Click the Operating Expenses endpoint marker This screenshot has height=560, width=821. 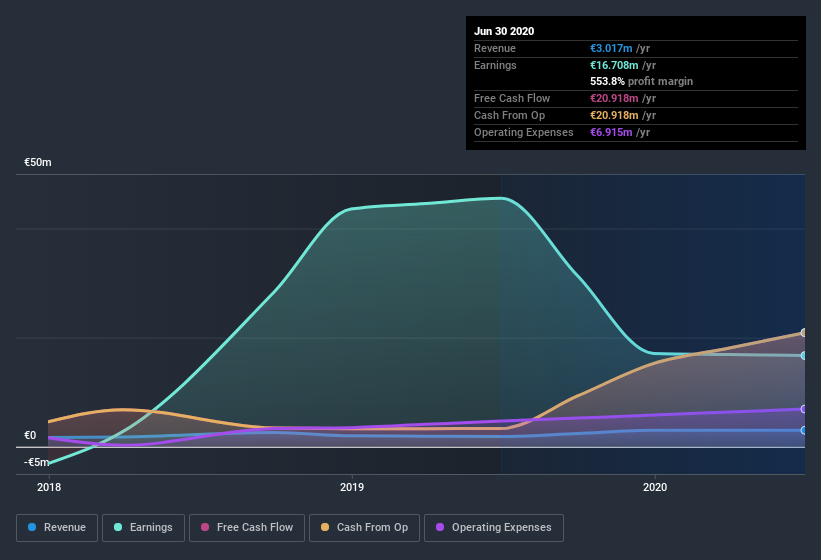803,409
